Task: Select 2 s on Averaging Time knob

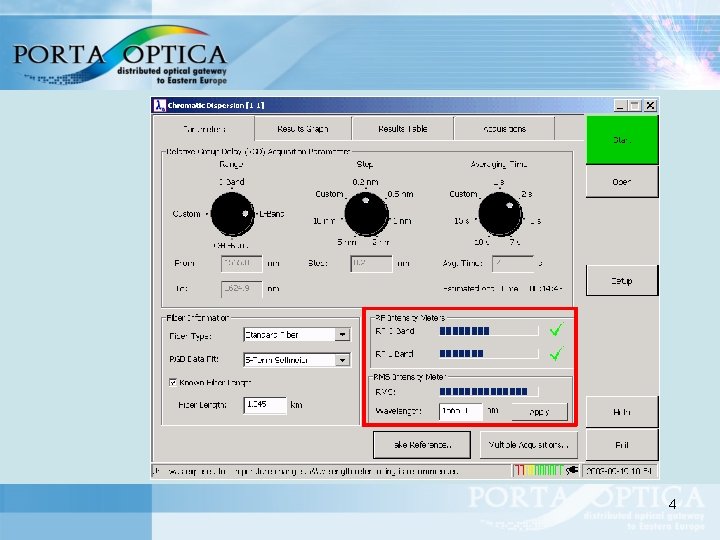Action: click(x=527, y=194)
